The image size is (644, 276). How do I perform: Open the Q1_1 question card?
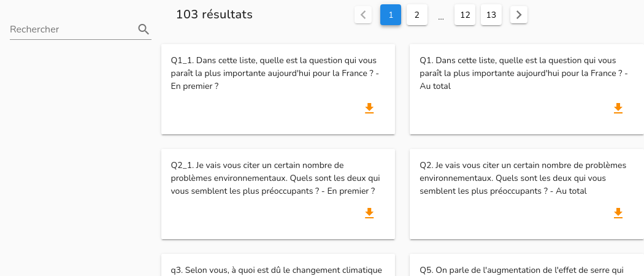278,89
